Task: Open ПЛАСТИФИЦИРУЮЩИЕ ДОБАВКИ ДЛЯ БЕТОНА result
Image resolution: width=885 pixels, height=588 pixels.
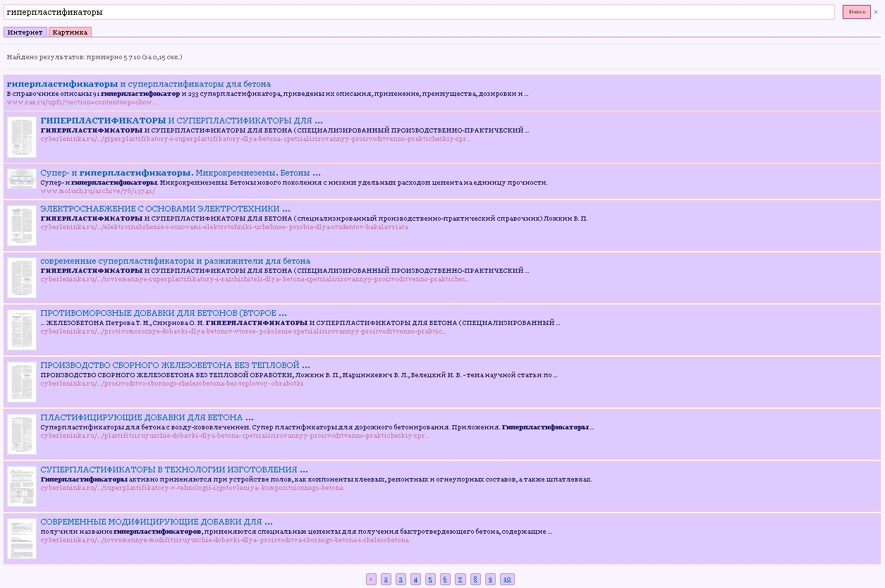Action: (147, 417)
